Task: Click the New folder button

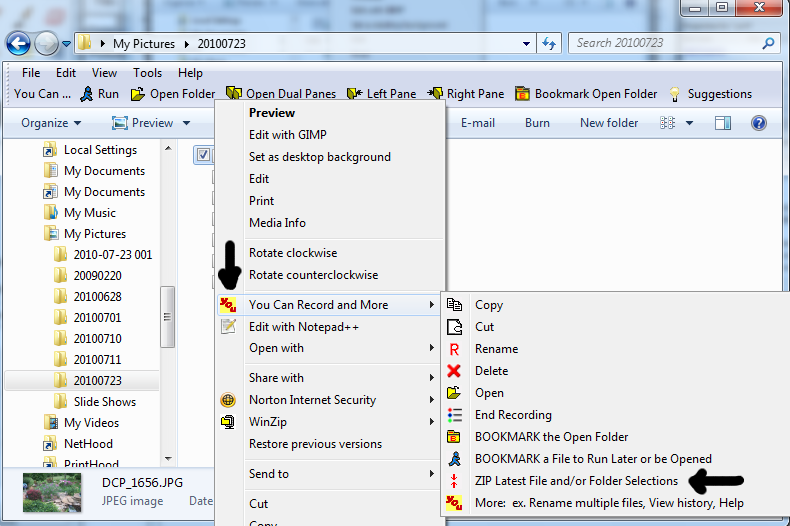Action: (609, 123)
